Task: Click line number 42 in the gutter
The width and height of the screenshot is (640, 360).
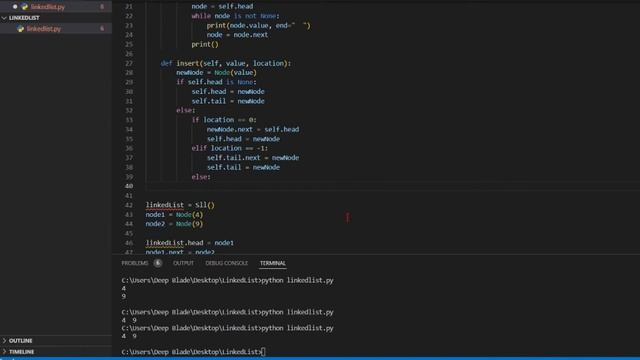Action: (129, 205)
